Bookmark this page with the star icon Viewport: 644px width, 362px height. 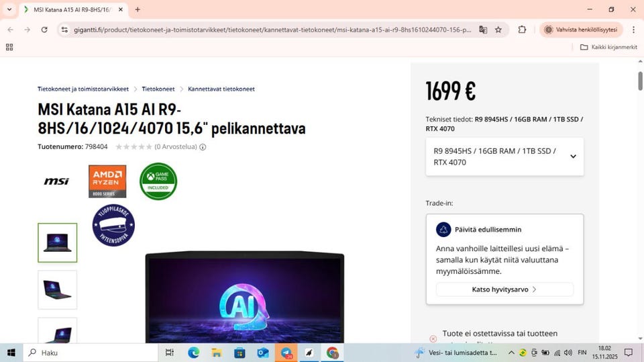coord(498,30)
